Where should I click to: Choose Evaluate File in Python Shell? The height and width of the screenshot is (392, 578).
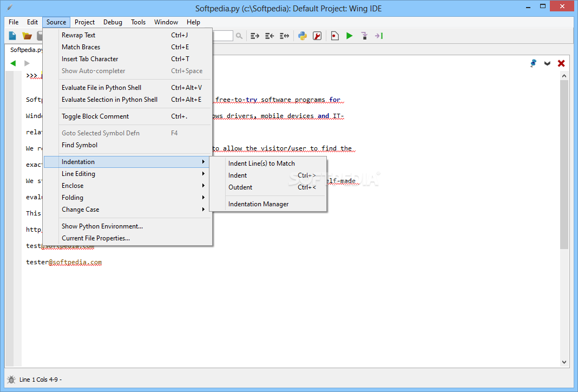pos(128,88)
